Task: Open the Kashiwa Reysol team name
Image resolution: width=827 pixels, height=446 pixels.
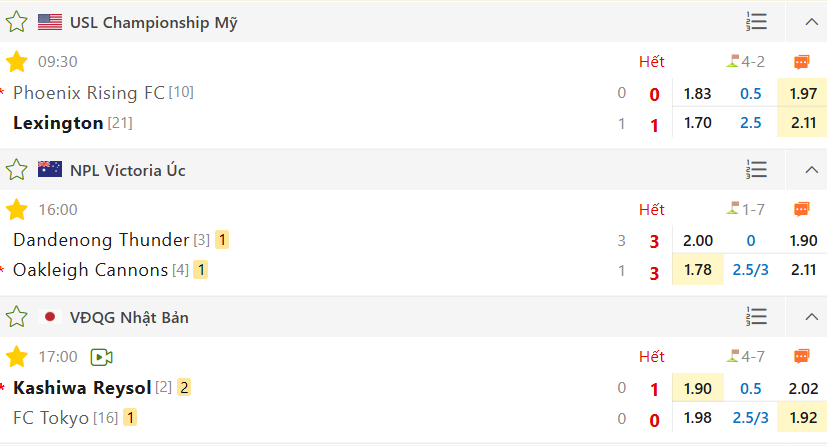Action: point(82,387)
